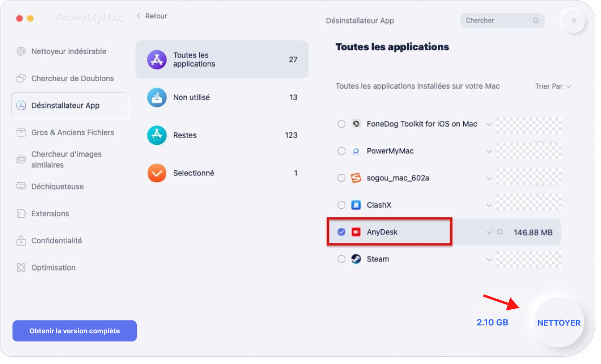Uncheck the AnyDesk checkbox
Image resolution: width=601 pixels, height=364 pixels.
(341, 232)
